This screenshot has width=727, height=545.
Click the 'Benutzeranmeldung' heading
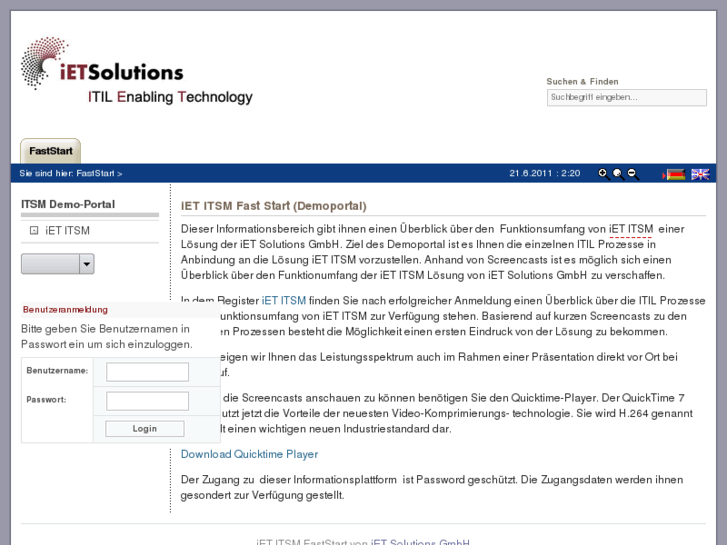[65, 309]
